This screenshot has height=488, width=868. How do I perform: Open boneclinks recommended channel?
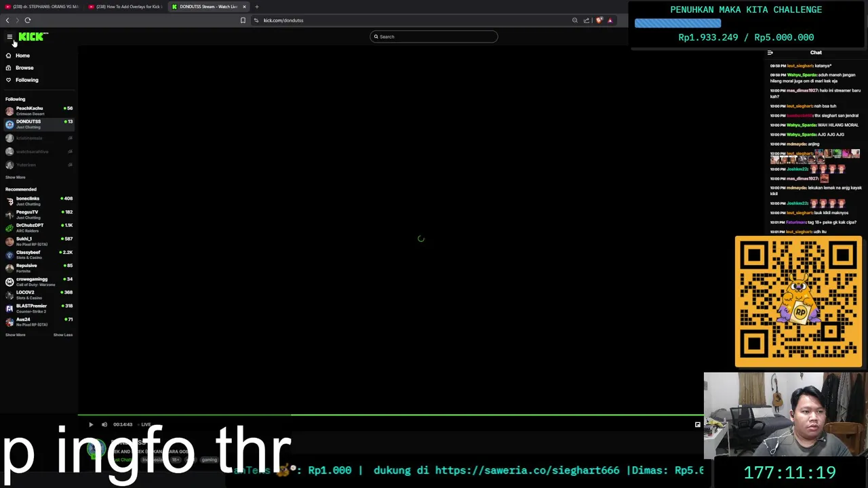coord(39,201)
